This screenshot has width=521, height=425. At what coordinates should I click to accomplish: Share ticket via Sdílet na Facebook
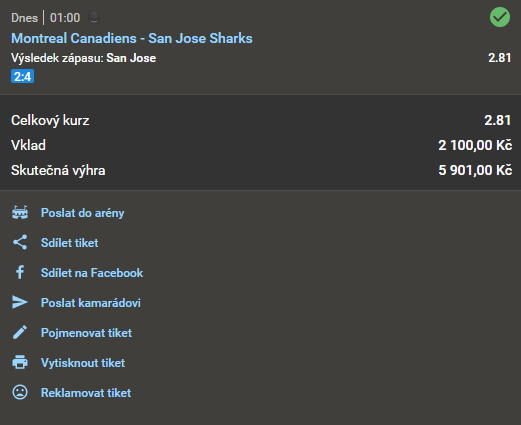point(92,273)
